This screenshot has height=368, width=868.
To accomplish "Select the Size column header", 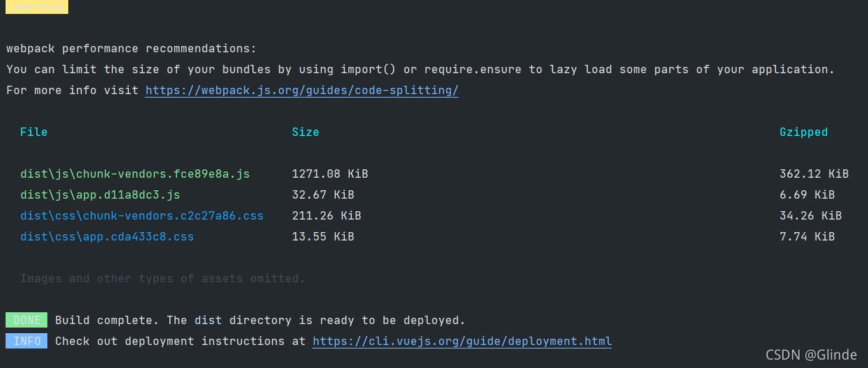I will point(306,132).
